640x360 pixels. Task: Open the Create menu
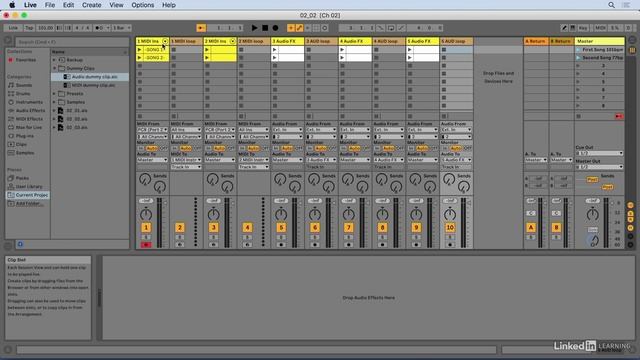(x=91, y=5)
